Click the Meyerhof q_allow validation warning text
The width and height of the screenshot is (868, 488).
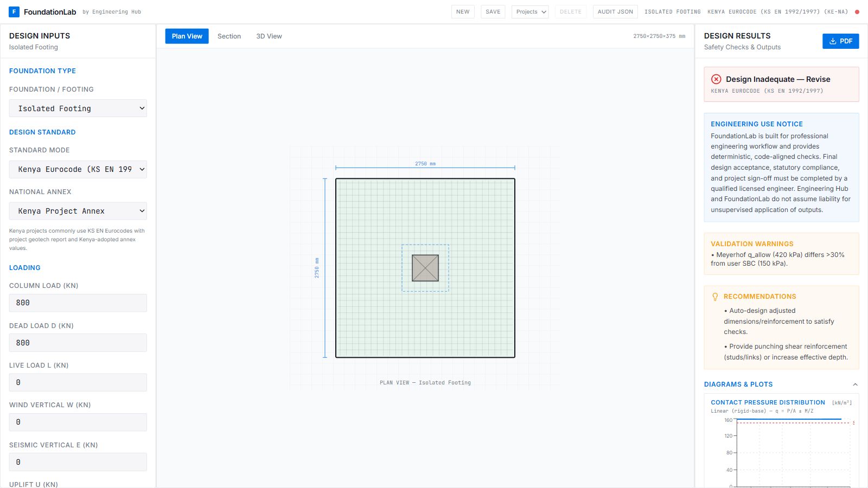[777, 259]
